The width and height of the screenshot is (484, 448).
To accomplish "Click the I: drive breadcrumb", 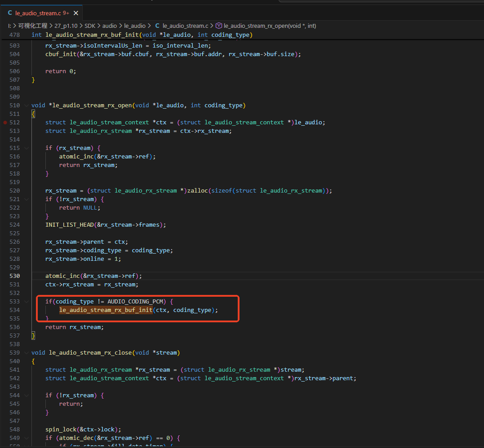I will pos(9,26).
